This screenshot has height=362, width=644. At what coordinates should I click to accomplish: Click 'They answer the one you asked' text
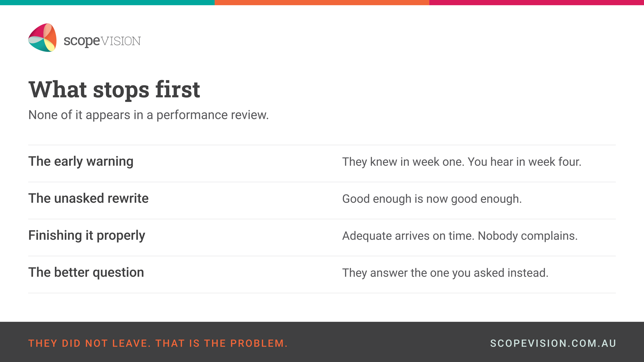click(x=445, y=273)
